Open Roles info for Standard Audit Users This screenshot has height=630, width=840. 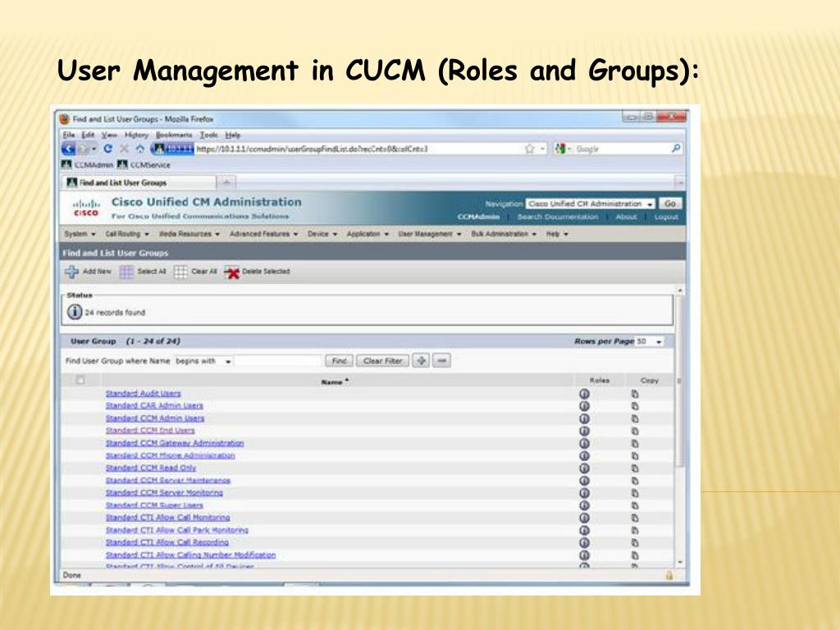584,394
